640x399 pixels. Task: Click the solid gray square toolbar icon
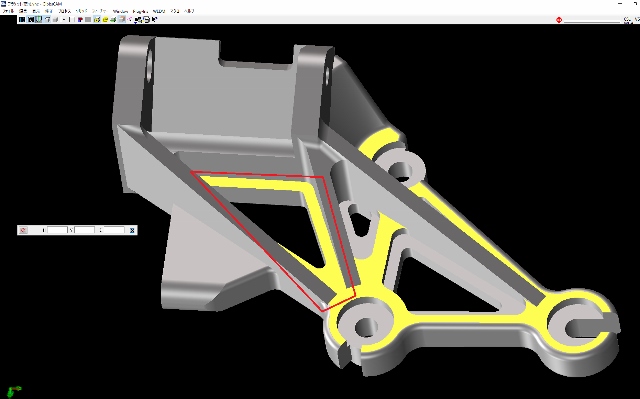pos(88,19)
